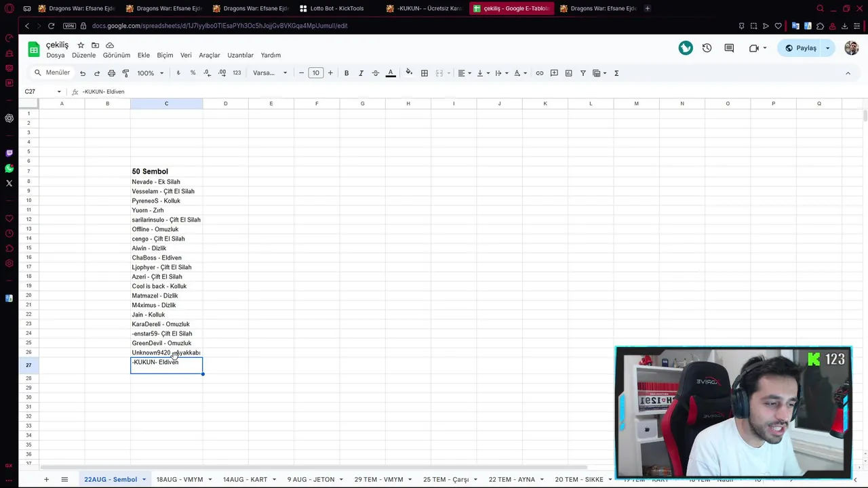The image size is (868, 488).
Task: Print the spreadsheet via printer icon
Action: pyautogui.click(x=111, y=73)
